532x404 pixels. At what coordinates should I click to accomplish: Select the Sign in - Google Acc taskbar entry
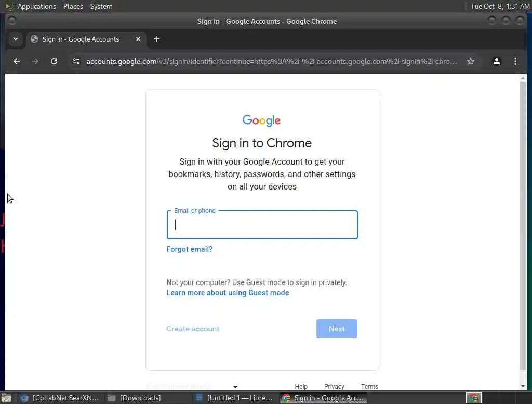tap(323, 398)
